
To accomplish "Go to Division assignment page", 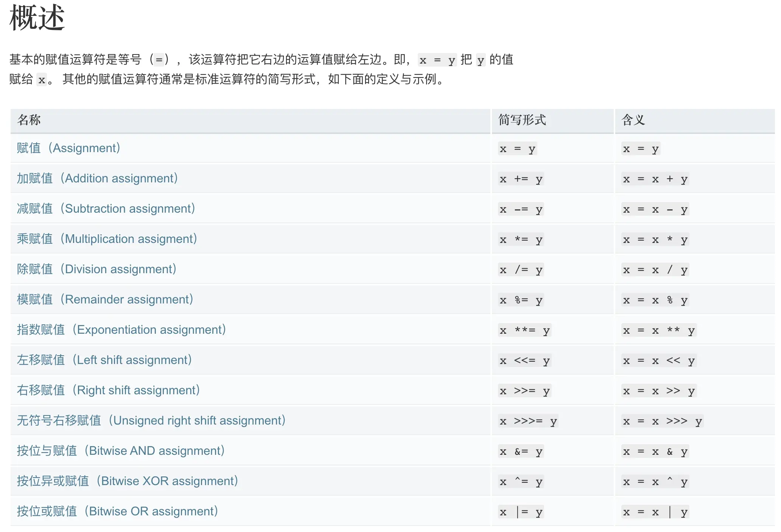I will click(96, 269).
